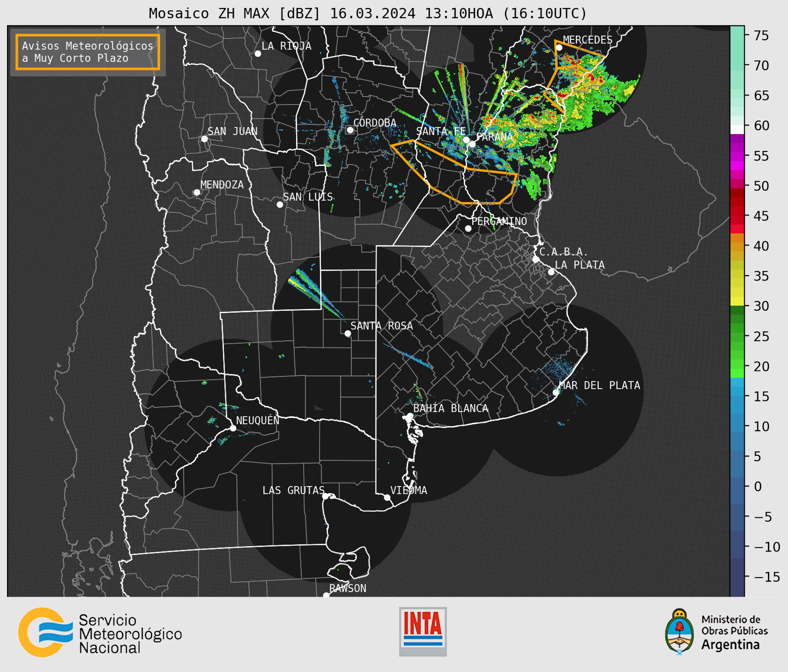Click the white 60 dBZ band on color scale
The width and height of the screenshot is (788, 672).
pos(737,129)
